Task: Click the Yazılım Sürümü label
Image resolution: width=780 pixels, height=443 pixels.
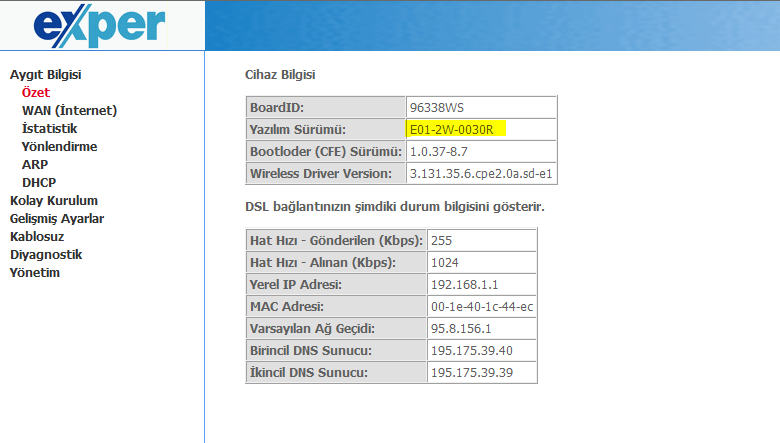Action: coord(298,130)
